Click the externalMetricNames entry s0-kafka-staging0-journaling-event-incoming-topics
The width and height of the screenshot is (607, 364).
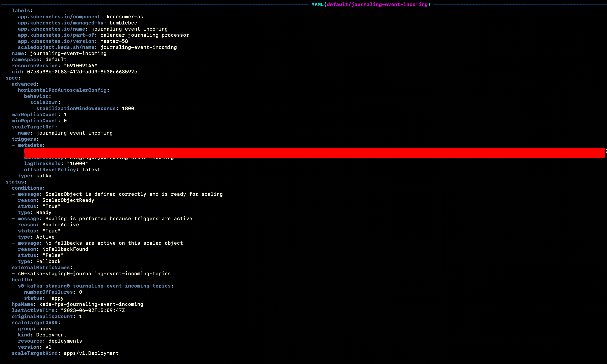click(94, 274)
